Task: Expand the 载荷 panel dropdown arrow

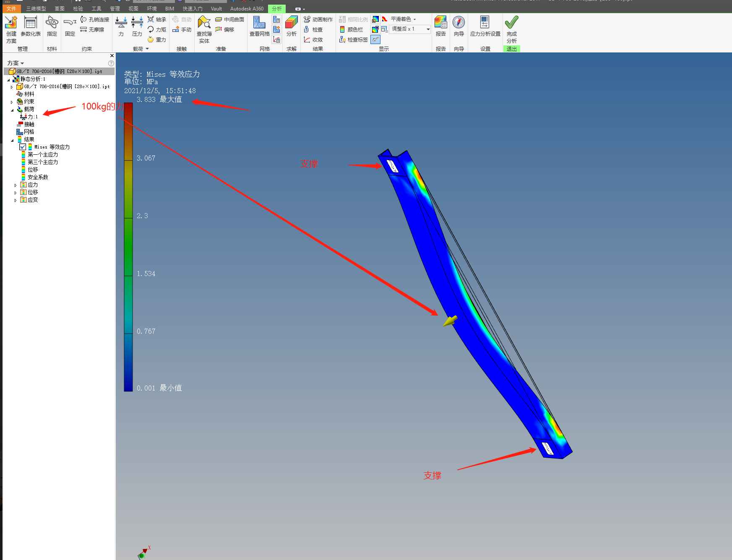Action: [x=147, y=49]
